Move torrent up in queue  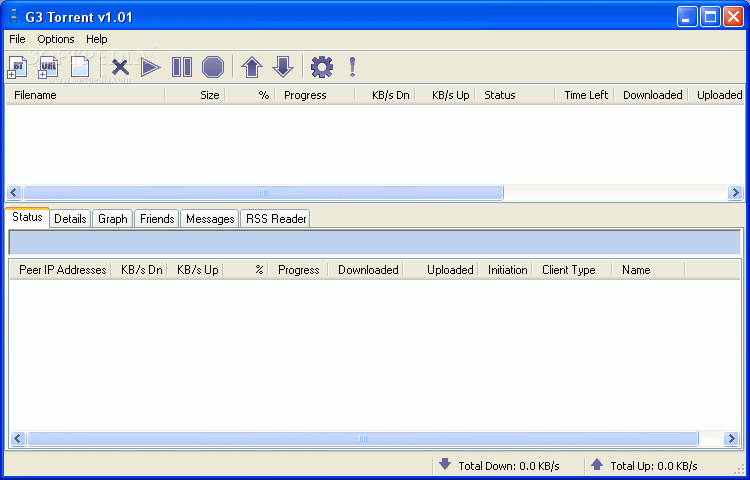tap(252, 67)
